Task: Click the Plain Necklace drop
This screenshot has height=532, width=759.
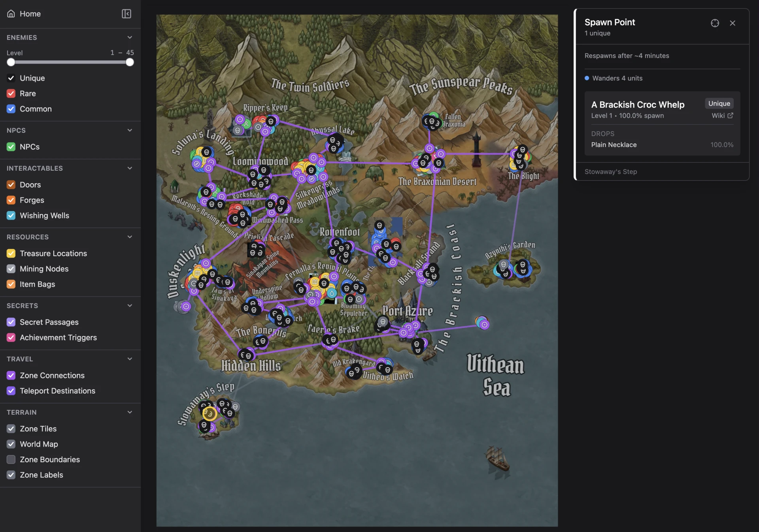Action: point(614,145)
